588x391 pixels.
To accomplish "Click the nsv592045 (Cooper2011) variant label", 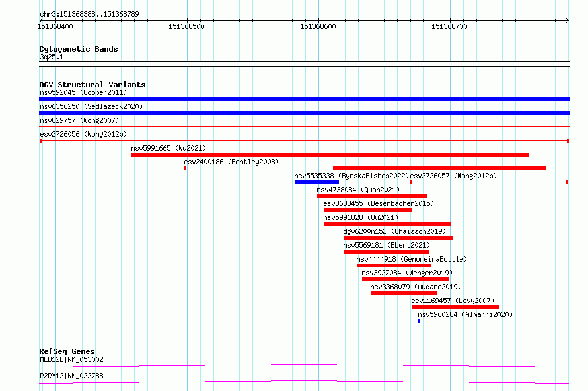I will point(83,92).
